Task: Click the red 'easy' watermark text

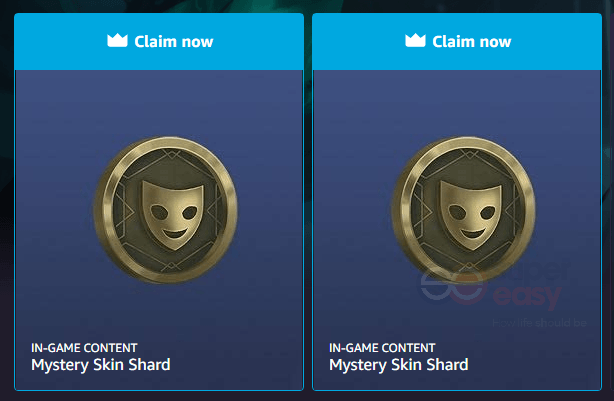Action: 527,296
